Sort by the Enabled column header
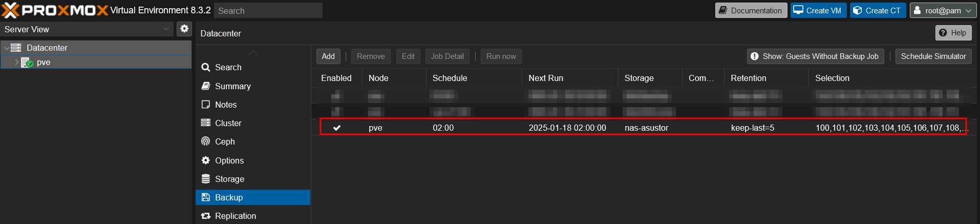Screen dimensions: 980x224 pyautogui.click(x=336, y=78)
